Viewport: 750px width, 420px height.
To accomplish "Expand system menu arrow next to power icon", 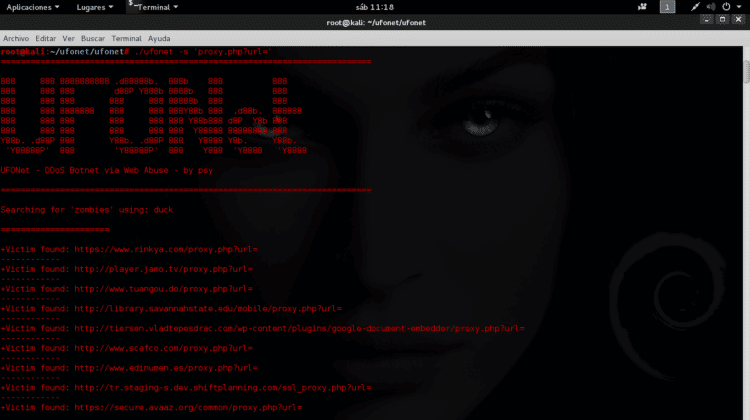I will [739, 7].
